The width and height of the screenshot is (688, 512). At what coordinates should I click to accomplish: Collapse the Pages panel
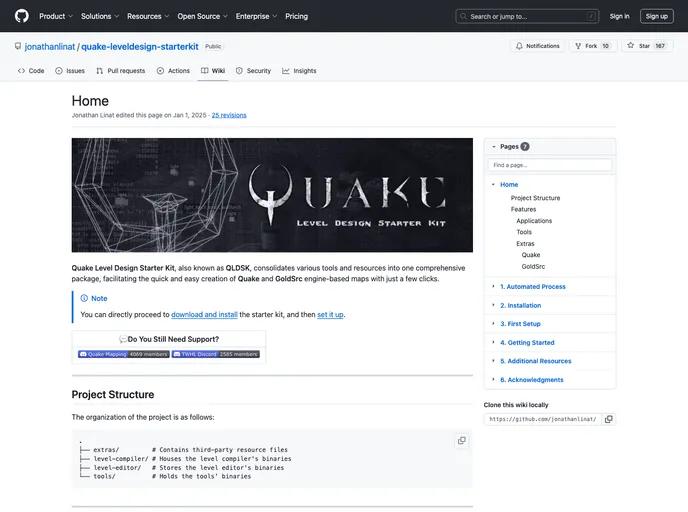[494, 146]
